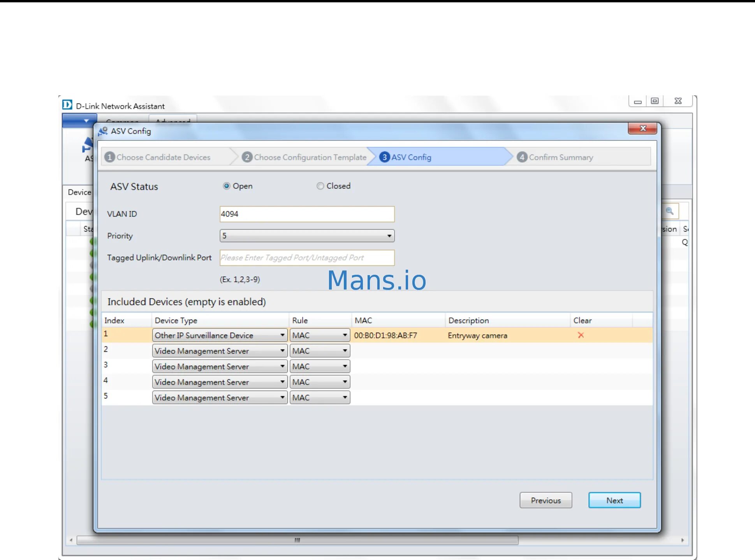Close the ASV Config dialog
Screen dimensions: 755x560
tap(642, 128)
